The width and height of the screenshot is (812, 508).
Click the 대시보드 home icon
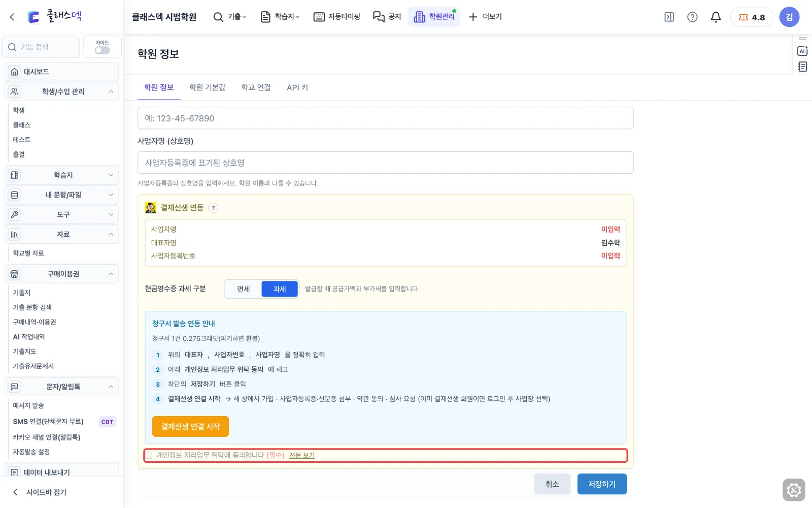point(14,72)
